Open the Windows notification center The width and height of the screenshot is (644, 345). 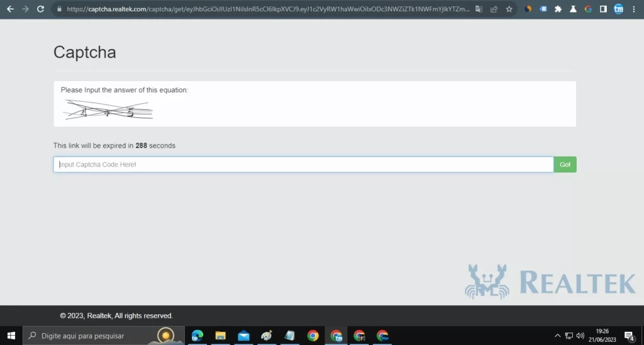(629, 336)
